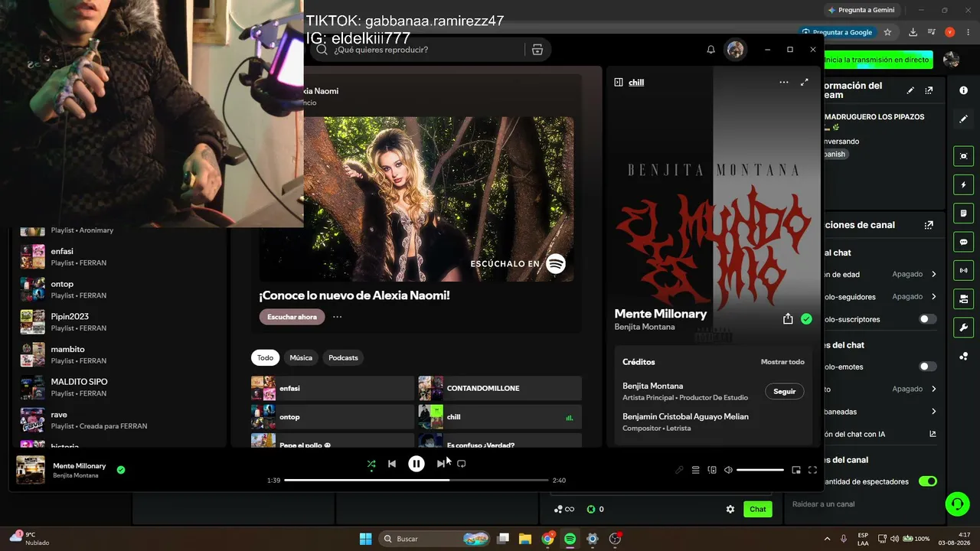Adjust the Spotify volume slider
Screen dimensions: 980x551
click(760, 470)
